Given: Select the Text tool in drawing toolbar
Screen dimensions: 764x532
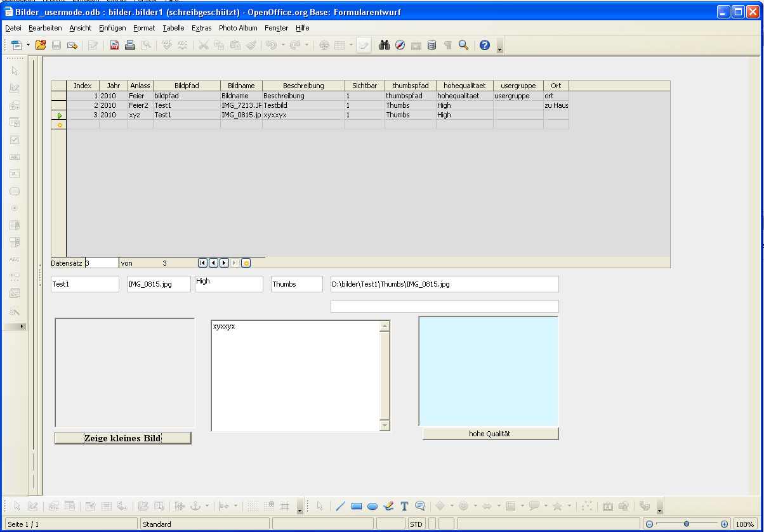Looking at the screenshot, I should (404, 506).
